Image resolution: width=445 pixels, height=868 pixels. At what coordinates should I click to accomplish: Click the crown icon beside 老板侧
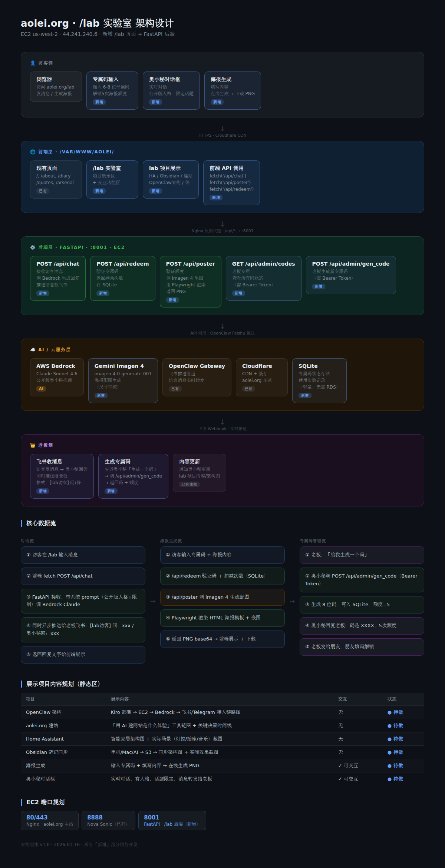pyautogui.click(x=33, y=445)
